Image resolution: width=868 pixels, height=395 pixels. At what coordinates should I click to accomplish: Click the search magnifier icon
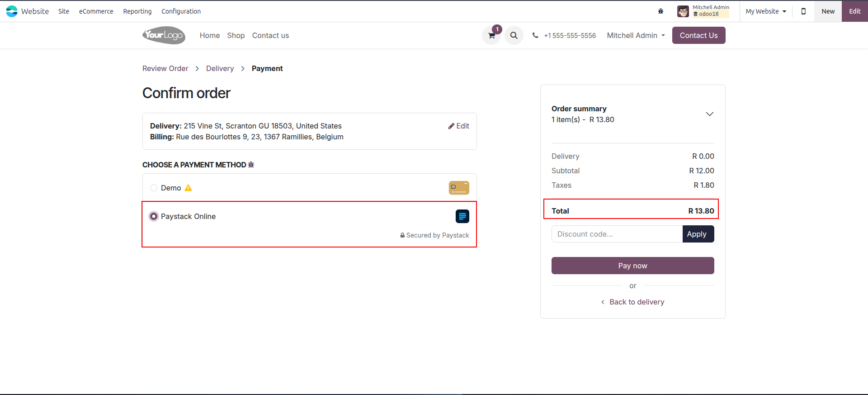(514, 35)
